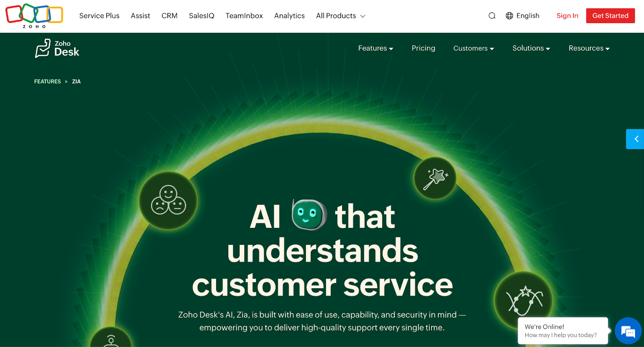Screen dimensions: 644x347
Task: Open the CRM product link
Action: (x=169, y=16)
